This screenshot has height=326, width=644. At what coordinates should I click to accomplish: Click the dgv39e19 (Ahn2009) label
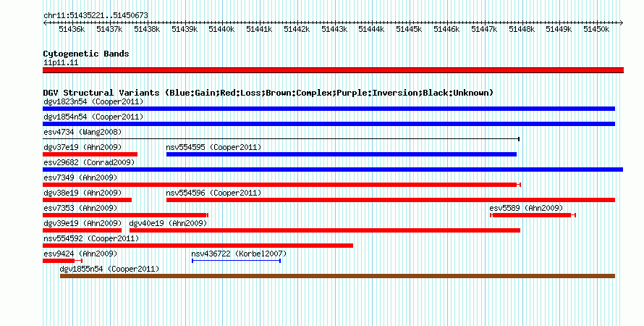coord(82,223)
